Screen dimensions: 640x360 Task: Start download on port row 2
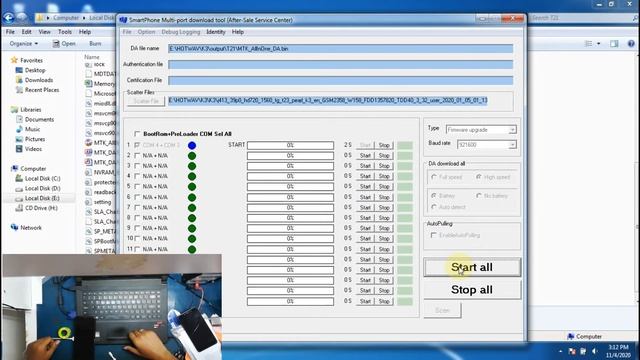[365, 156]
